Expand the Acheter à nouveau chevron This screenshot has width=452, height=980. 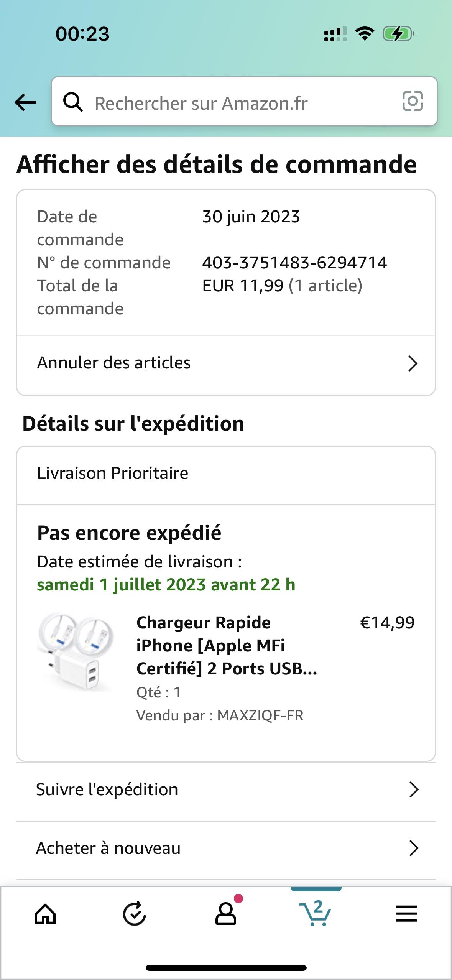click(414, 848)
